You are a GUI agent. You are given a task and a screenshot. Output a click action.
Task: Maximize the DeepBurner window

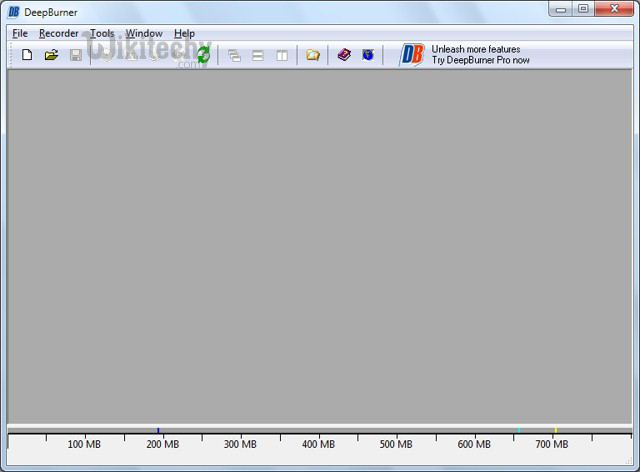[x=583, y=9]
